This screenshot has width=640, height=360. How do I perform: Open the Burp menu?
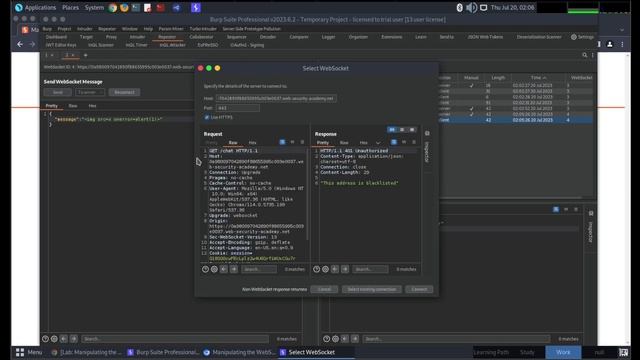[x=47, y=29]
